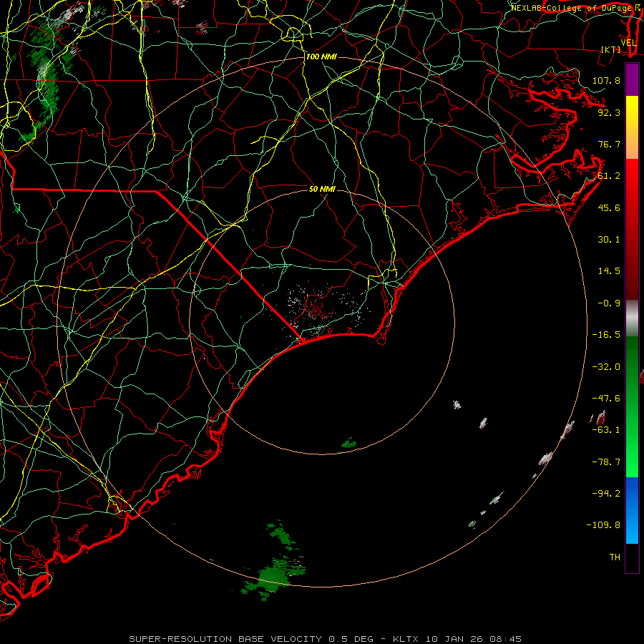Screen dimensions: 644x644
Task: Click the 14.5 legend value
Action: point(609,271)
